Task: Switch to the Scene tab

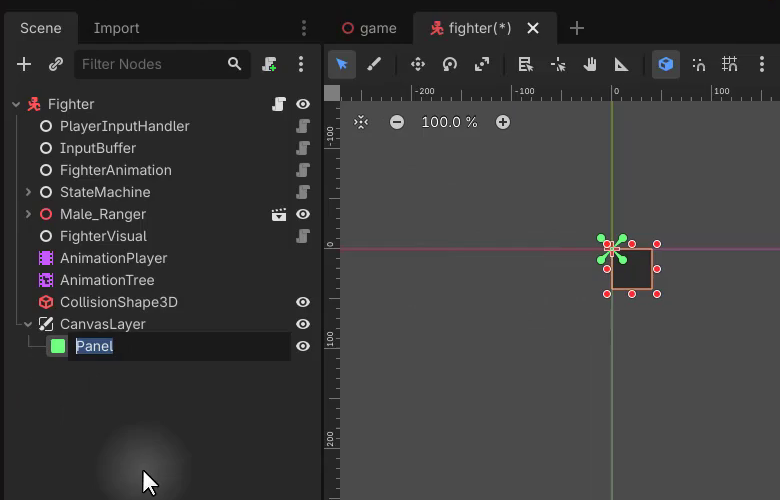Action: [41, 28]
